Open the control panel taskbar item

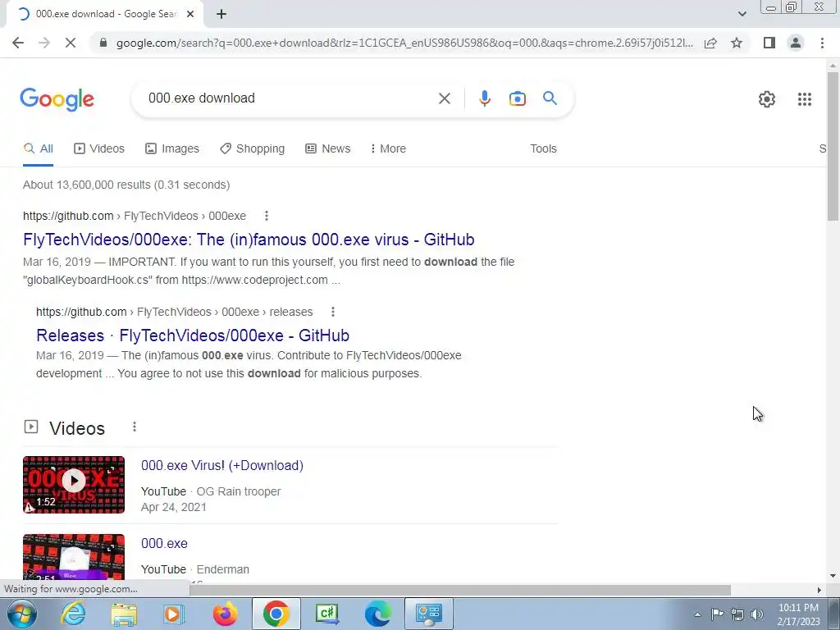pos(428,614)
